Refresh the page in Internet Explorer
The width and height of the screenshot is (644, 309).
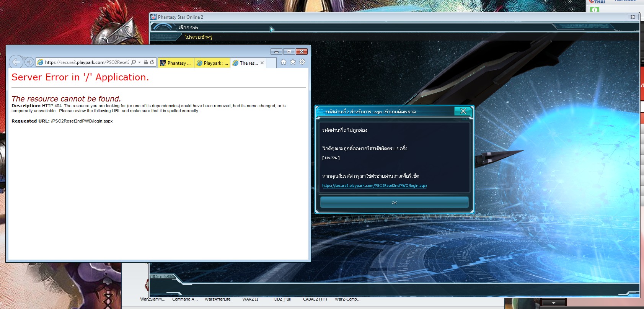pos(152,62)
